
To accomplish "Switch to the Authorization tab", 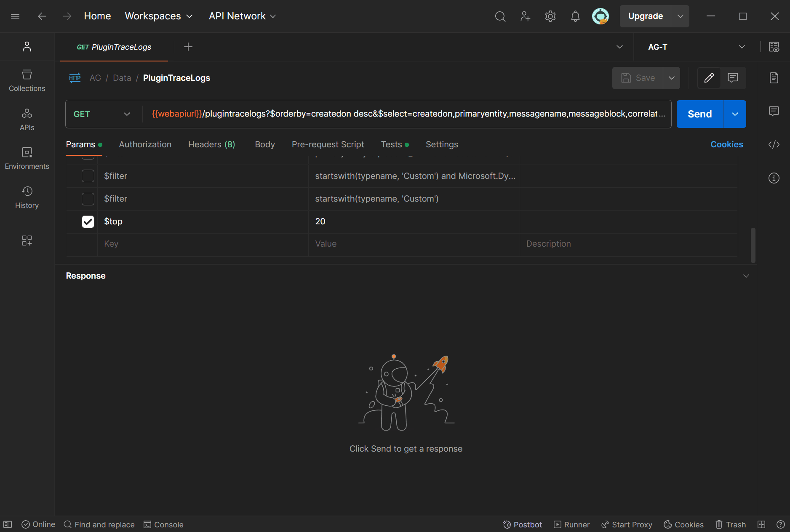I will 145,144.
